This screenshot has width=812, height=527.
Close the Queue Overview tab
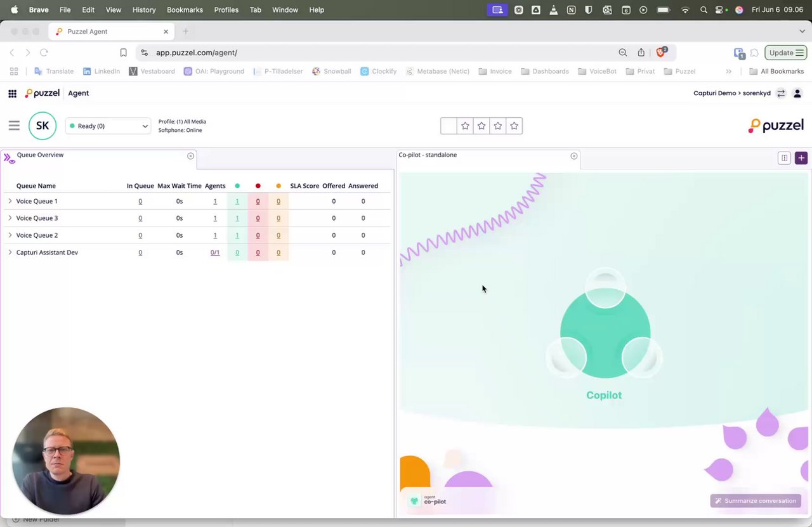(190, 156)
